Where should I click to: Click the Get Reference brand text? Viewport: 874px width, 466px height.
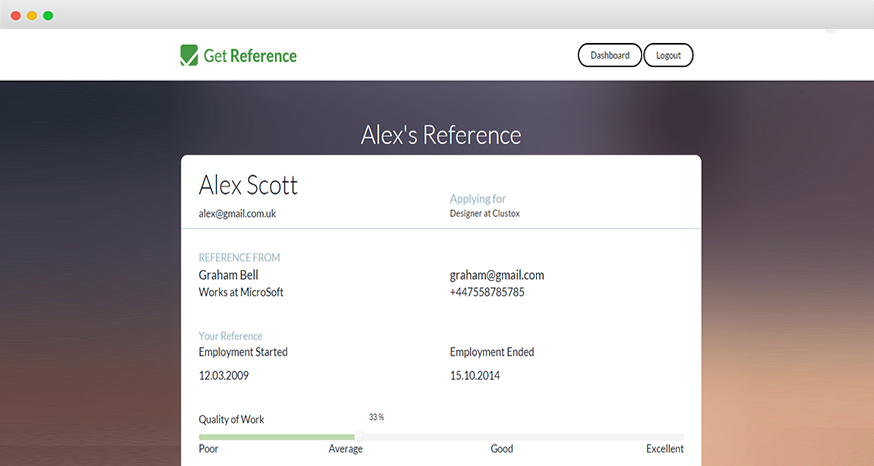[x=250, y=56]
